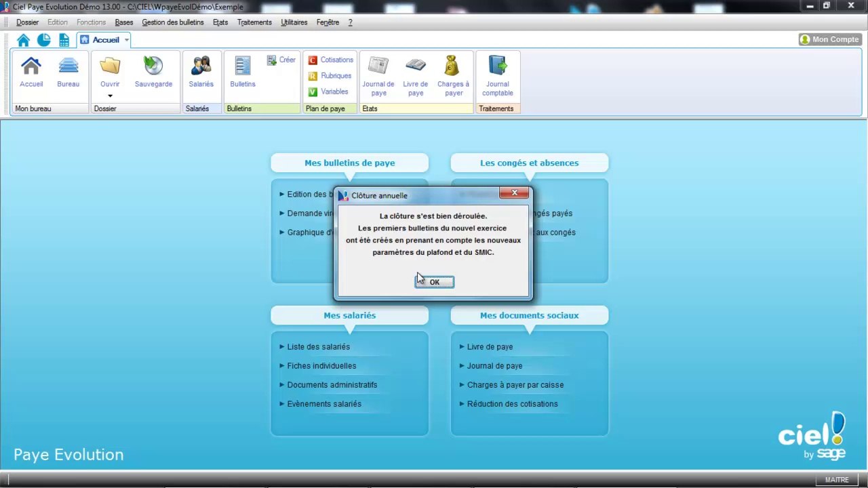Click the Les congés et absences heading
The width and height of the screenshot is (868, 488).
coord(530,163)
